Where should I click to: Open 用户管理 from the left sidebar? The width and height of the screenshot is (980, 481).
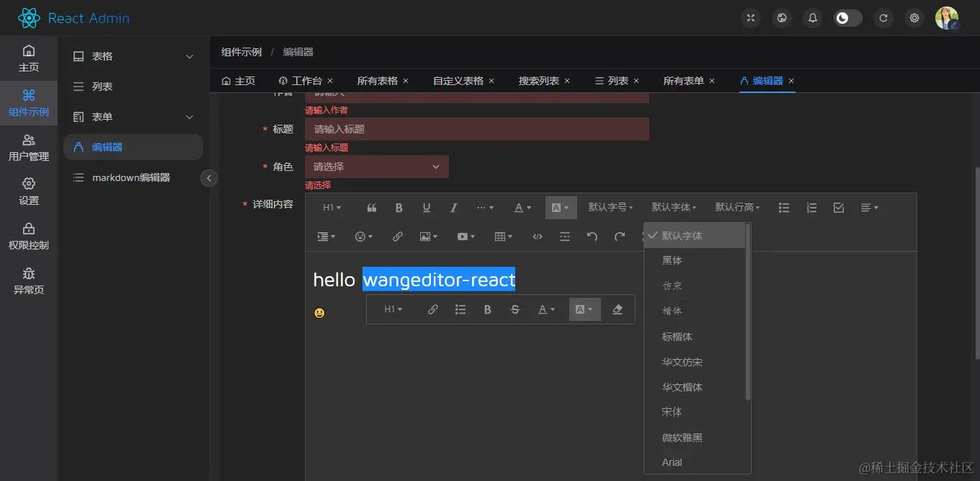tap(29, 148)
